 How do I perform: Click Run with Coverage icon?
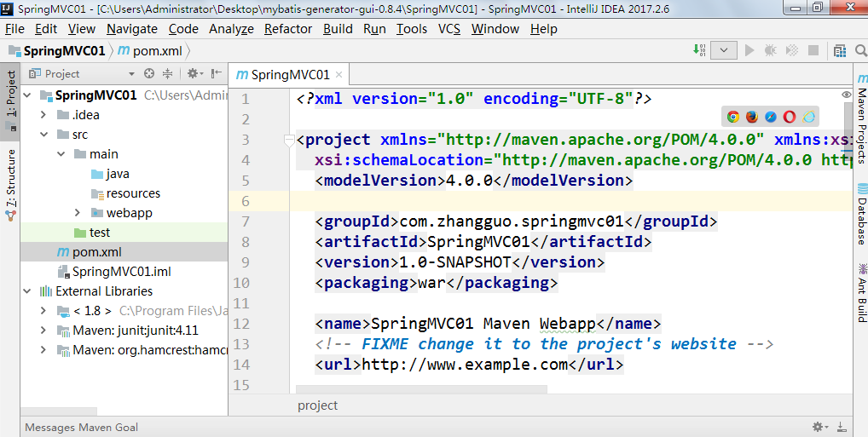[x=792, y=50]
